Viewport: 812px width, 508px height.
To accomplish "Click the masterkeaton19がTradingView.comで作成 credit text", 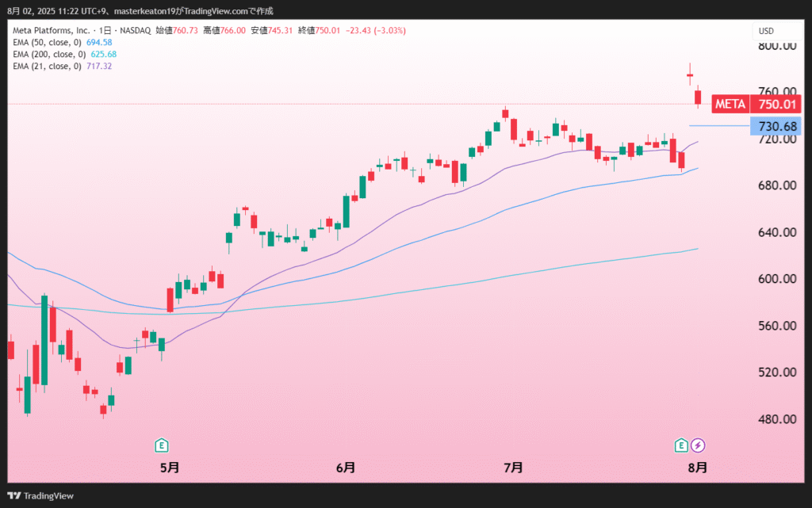I will [x=193, y=11].
